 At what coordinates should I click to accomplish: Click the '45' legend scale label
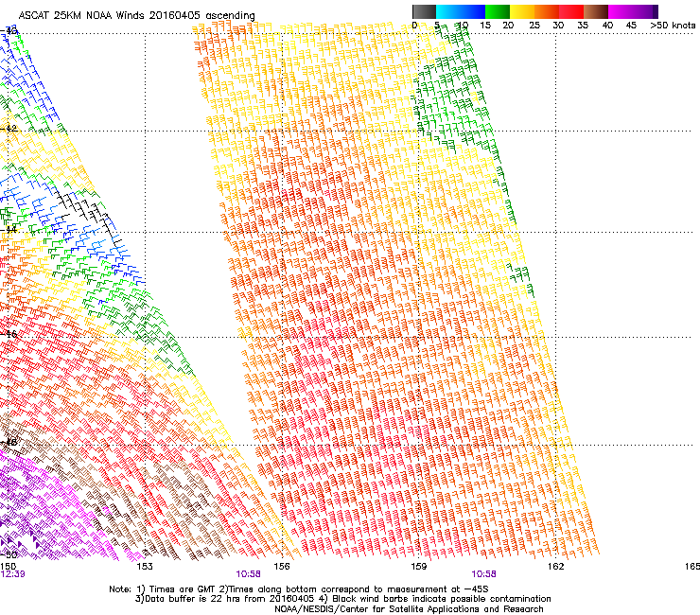coord(631,26)
